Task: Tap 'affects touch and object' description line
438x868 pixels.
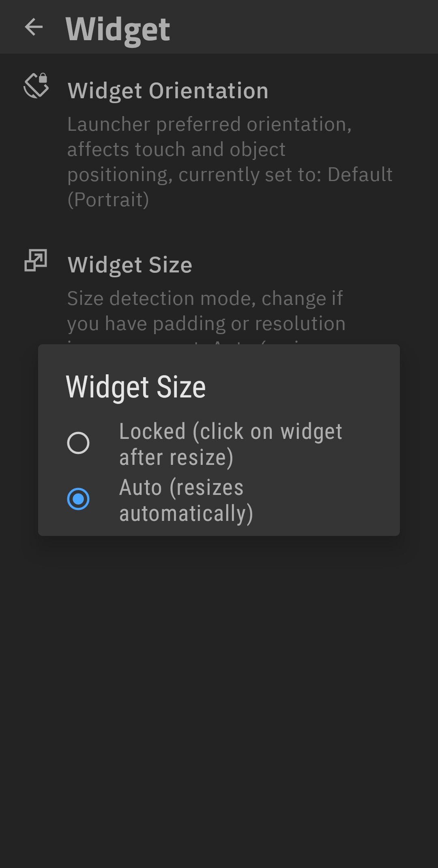Action: pos(176,149)
